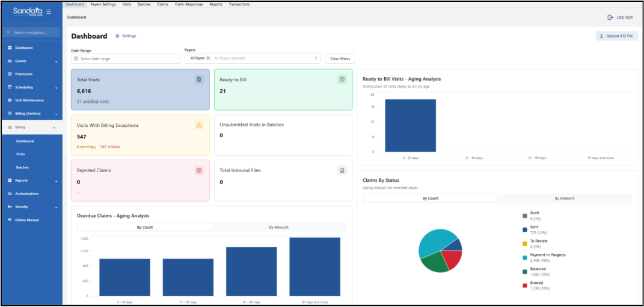The width and height of the screenshot is (644, 307).
Task: Remove the All Payers tag with its X
Action: [208, 58]
